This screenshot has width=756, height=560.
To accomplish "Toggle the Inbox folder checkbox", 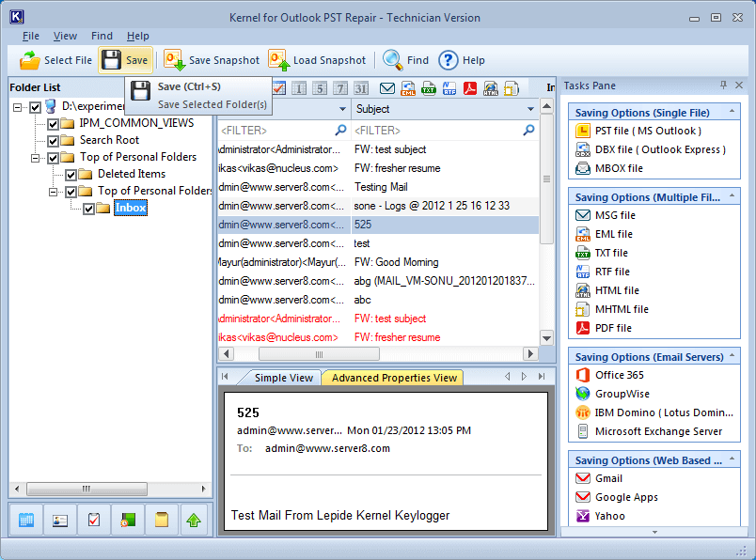I will click(88, 209).
